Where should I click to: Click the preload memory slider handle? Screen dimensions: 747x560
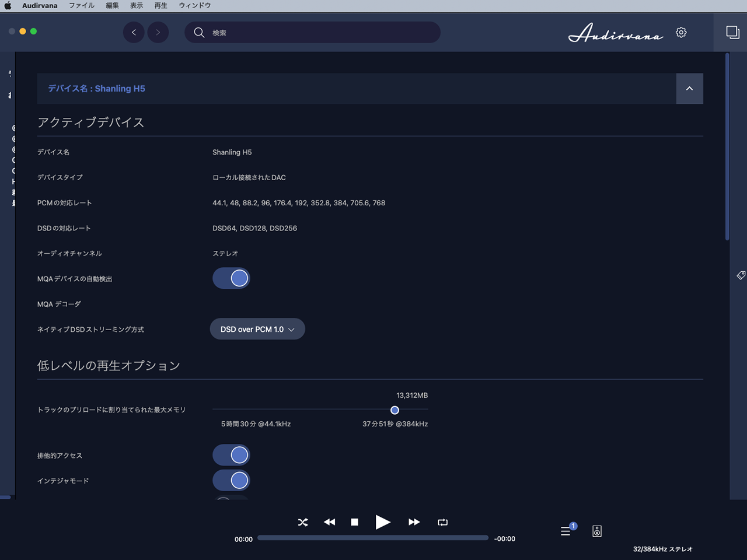[395, 410]
